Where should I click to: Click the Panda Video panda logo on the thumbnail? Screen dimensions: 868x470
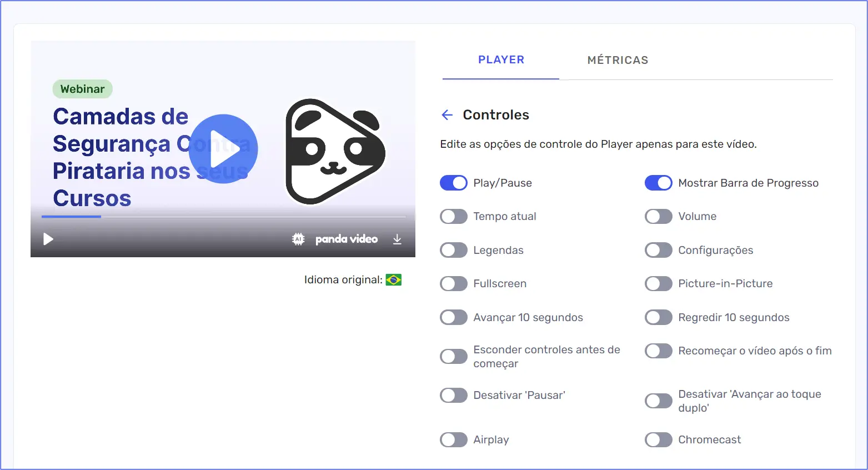[x=334, y=151]
